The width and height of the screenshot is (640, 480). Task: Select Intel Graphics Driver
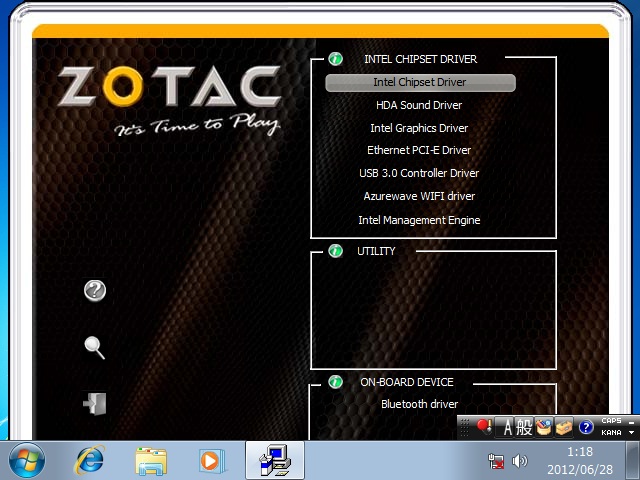419,128
